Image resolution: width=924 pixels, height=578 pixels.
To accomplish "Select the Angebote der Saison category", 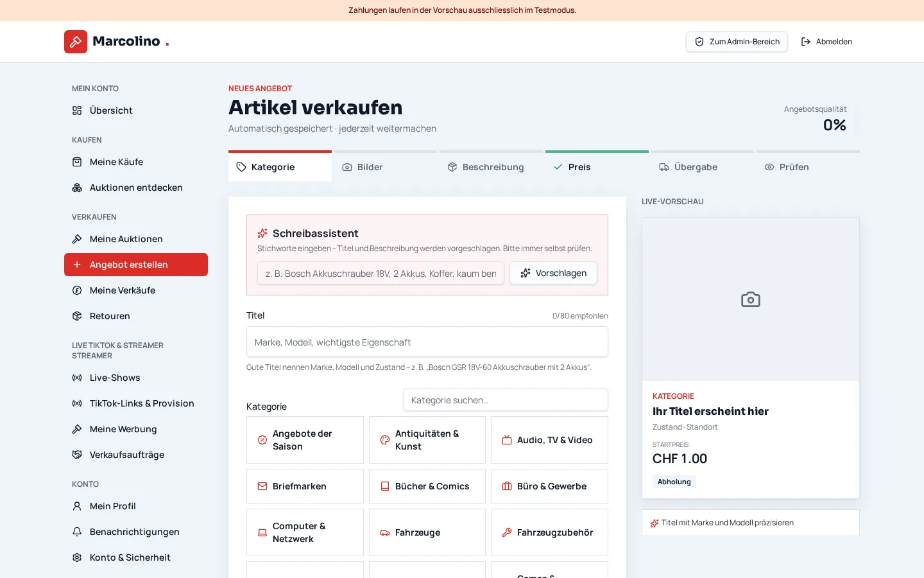I will 305,440.
